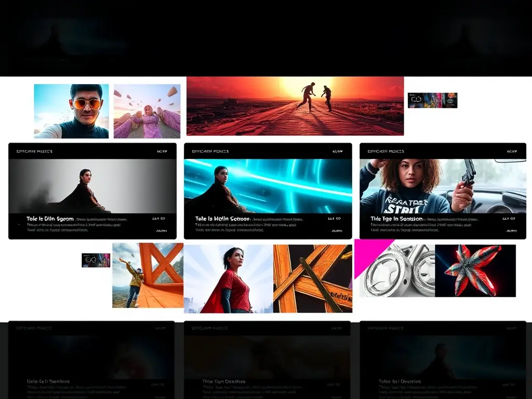Open the woman in red cape thumbnail
This screenshot has width=532, height=399.
click(229, 278)
